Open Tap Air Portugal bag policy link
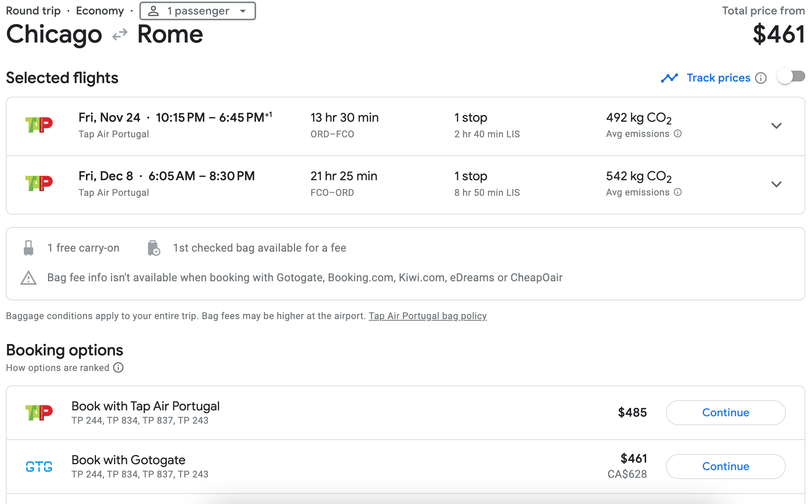 click(x=427, y=316)
